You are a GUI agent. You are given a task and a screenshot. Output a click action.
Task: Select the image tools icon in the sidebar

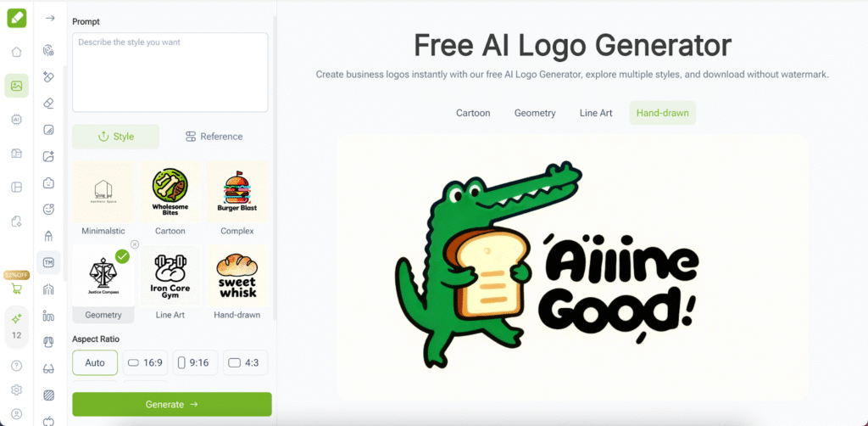[17, 86]
